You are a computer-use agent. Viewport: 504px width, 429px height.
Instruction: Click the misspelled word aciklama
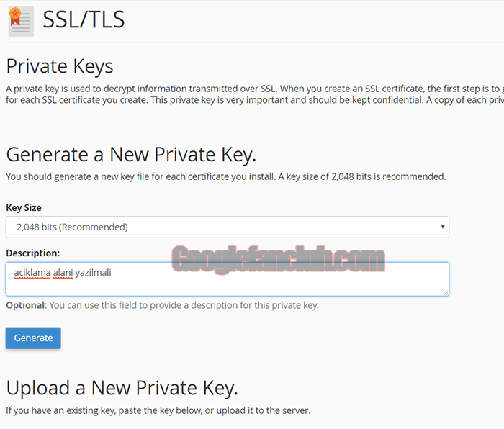32,273
